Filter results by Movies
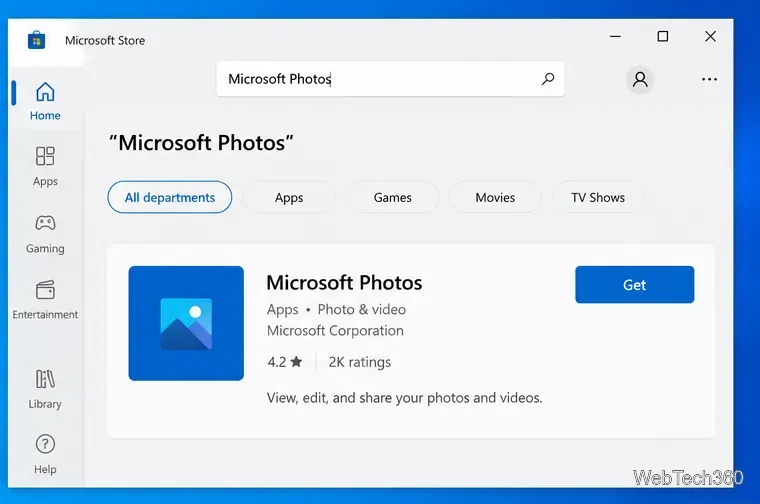This screenshot has width=760, height=504. 495,197
